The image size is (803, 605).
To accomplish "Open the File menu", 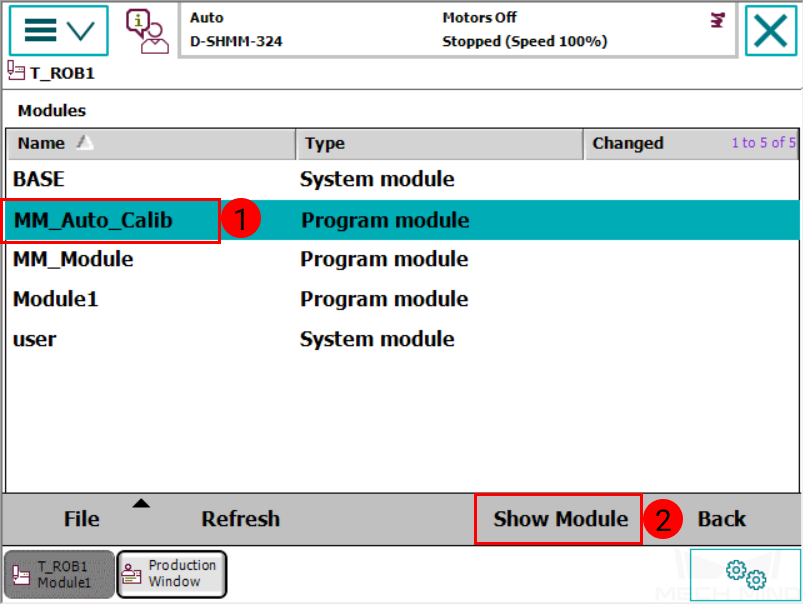I will [x=81, y=519].
